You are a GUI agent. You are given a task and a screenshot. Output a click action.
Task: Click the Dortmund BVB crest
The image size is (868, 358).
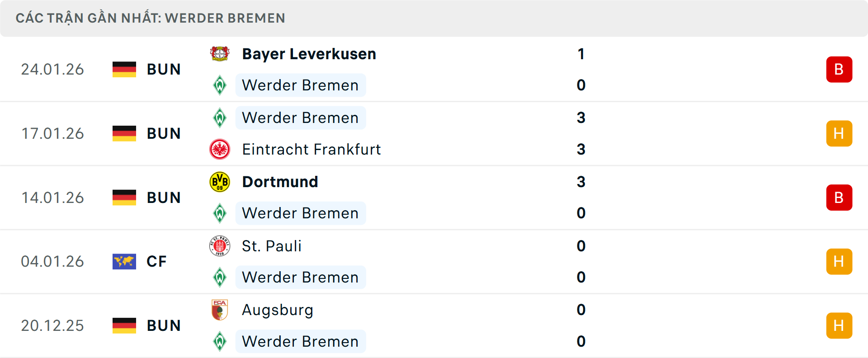coord(220,182)
